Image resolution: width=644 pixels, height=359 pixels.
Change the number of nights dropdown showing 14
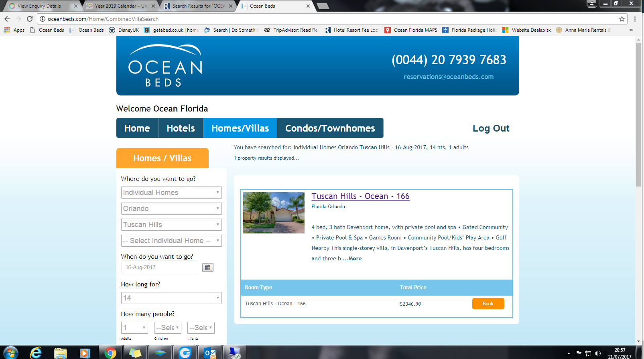[x=171, y=298]
